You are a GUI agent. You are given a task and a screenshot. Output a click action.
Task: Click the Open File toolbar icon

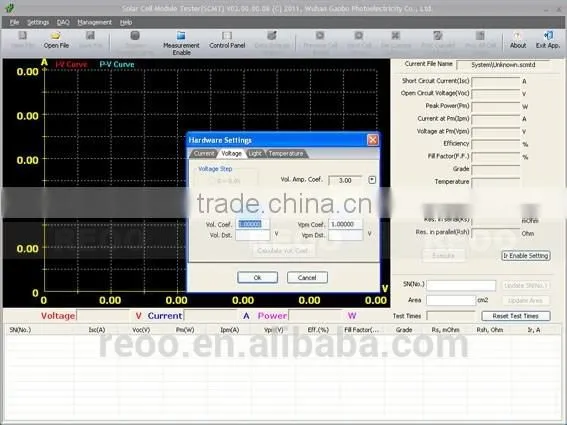click(56, 40)
